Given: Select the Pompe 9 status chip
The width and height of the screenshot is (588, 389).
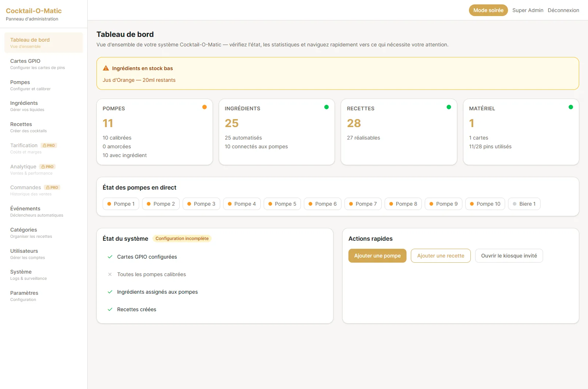Looking at the screenshot, I should (x=443, y=204).
